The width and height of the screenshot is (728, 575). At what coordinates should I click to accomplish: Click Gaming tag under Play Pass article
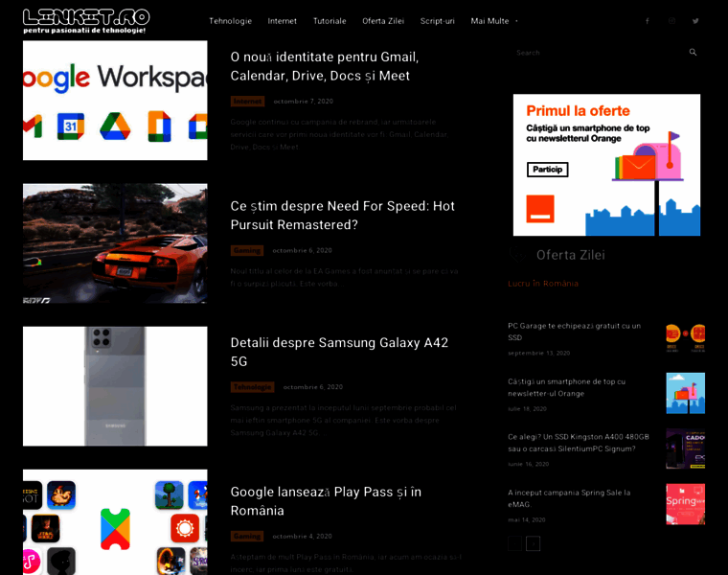[x=247, y=536]
